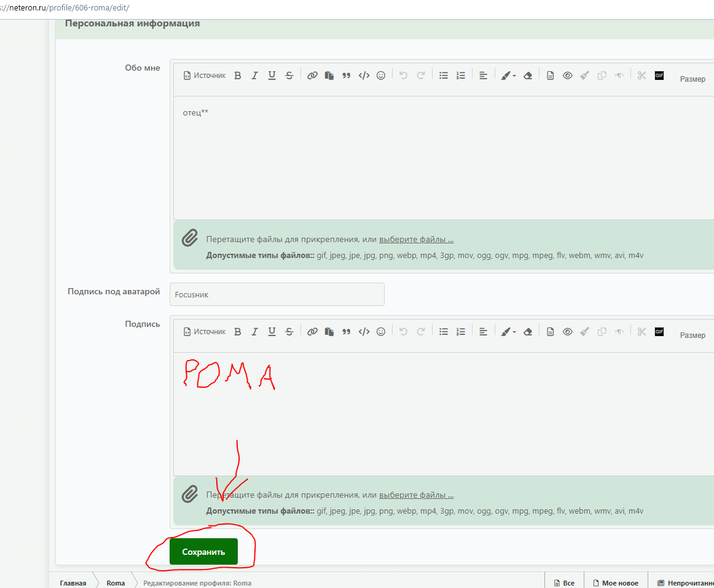Click the green Сохранить button
714x588 pixels.
pos(203,552)
